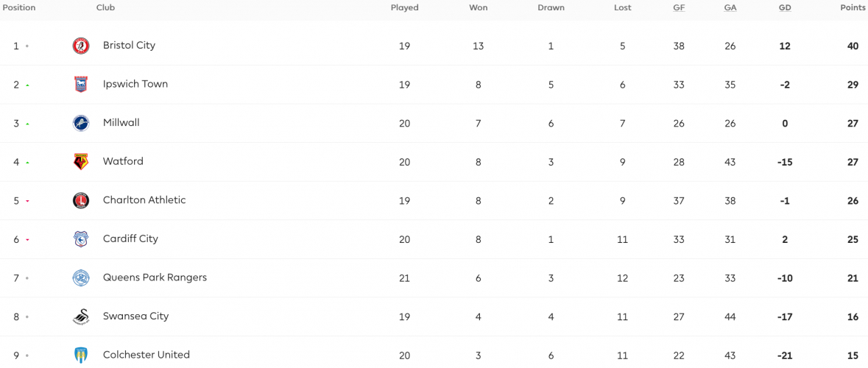The height and width of the screenshot is (368, 868).
Task: Click the Colchester United badge icon
Action: (81, 355)
